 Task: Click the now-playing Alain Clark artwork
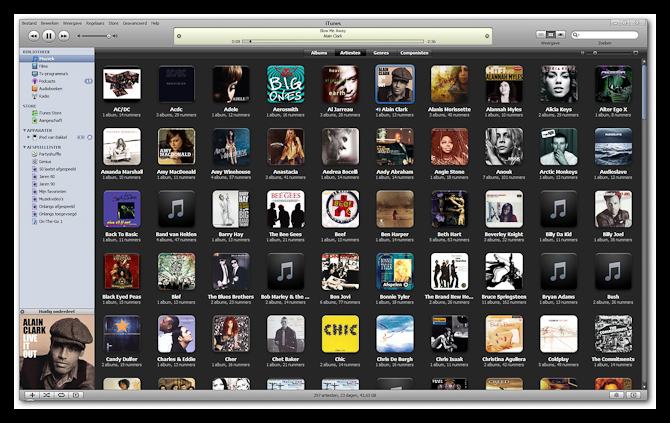pyautogui.click(x=57, y=352)
